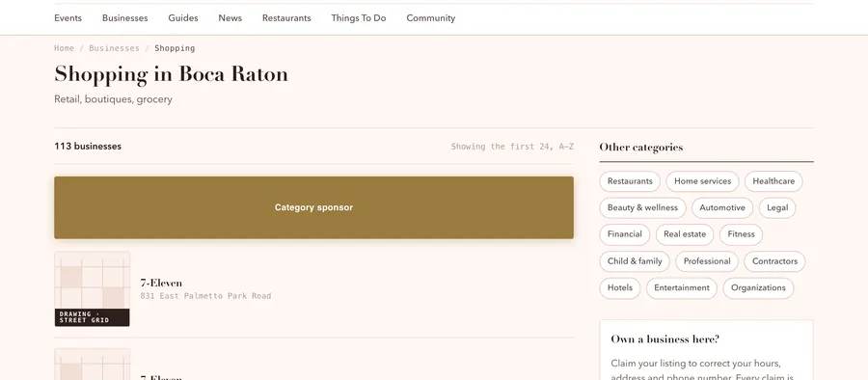Click the 'Shopping in Boca Raton' title

171,74
